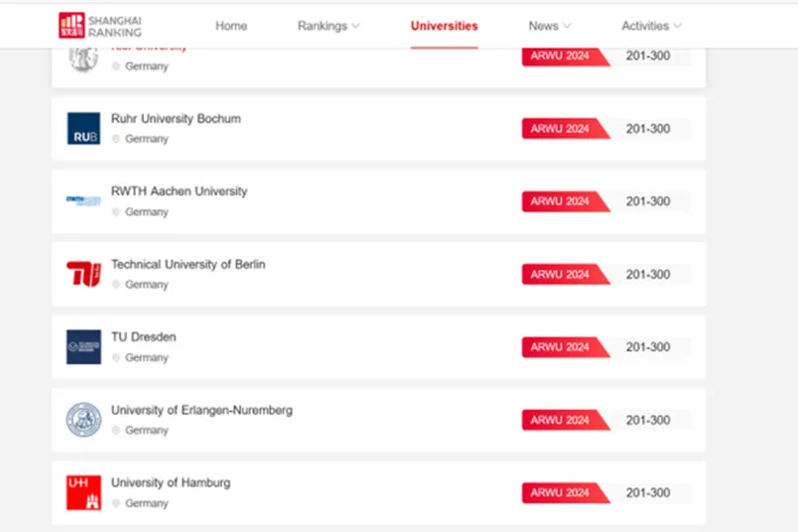This screenshot has width=798, height=532.
Task: Click 201-300 rank for University of Hamburg
Action: 648,493
